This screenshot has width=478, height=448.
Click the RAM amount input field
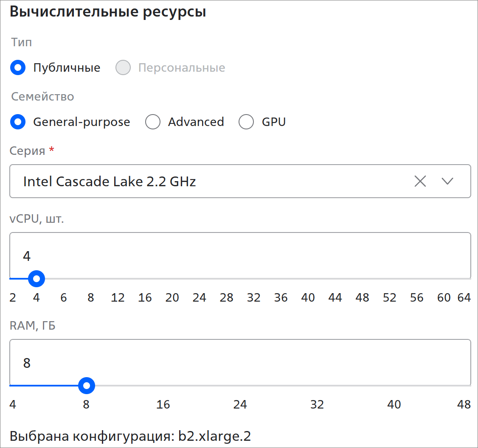(x=240, y=363)
